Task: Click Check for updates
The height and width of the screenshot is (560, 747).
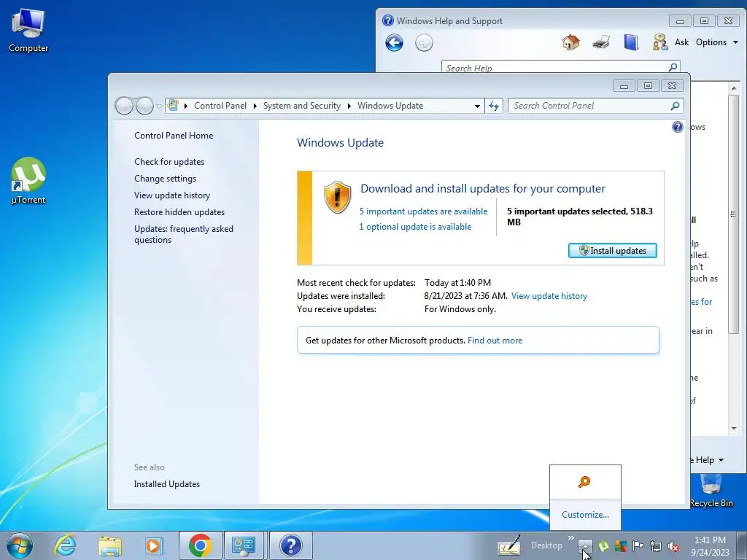Action: coord(169,162)
